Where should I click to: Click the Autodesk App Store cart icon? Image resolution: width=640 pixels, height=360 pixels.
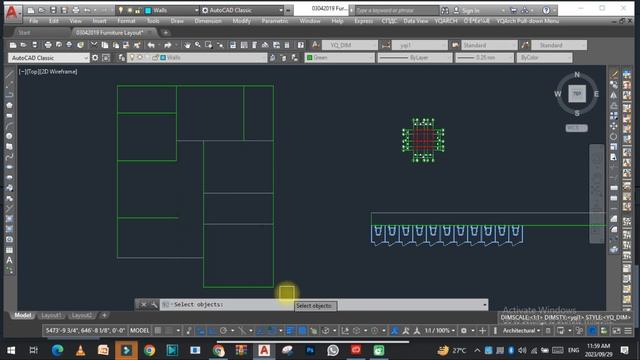pyautogui.click(x=513, y=10)
